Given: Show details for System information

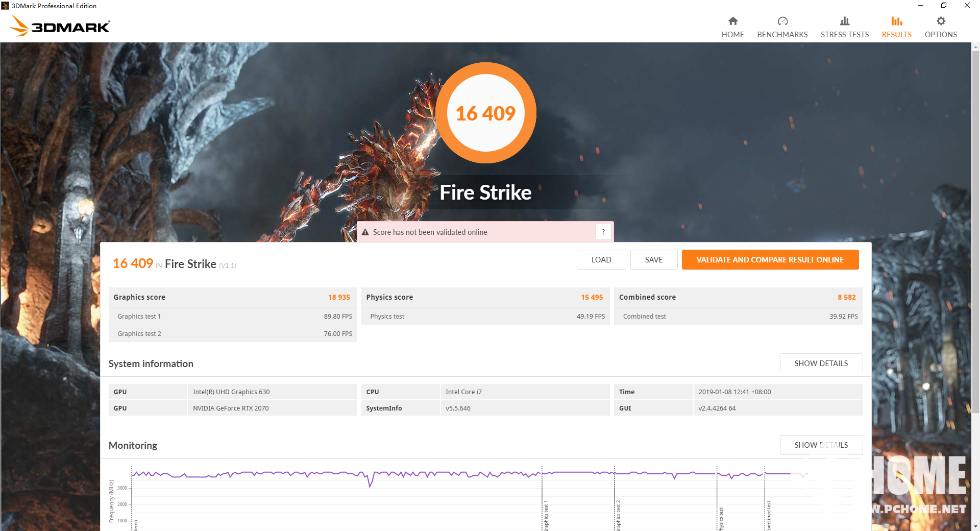Looking at the screenshot, I should (821, 363).
